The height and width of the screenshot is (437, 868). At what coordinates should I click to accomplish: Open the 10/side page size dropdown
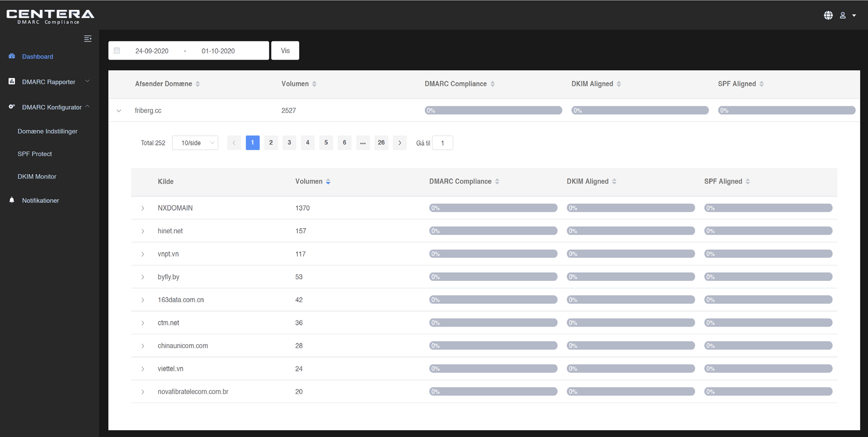point(195,143)
